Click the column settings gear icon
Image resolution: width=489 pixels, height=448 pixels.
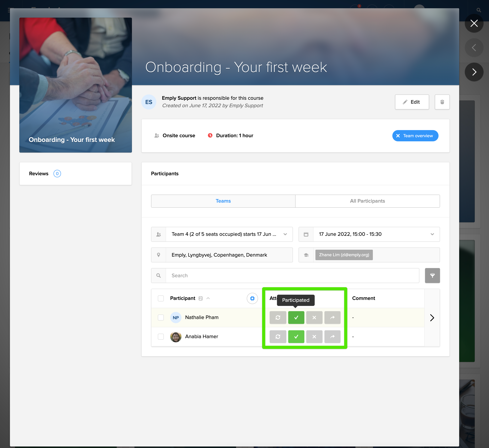pyautogui.click(x=252, y=298)
